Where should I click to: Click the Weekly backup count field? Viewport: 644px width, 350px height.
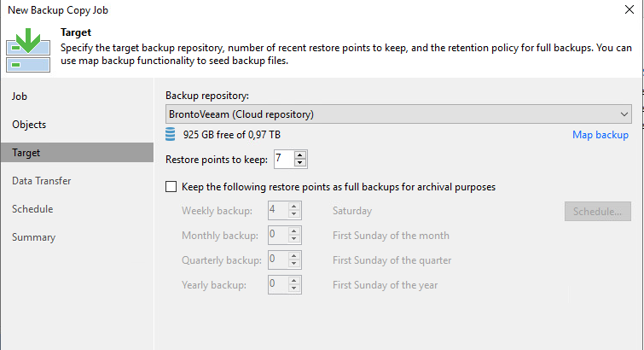[276, 210]
